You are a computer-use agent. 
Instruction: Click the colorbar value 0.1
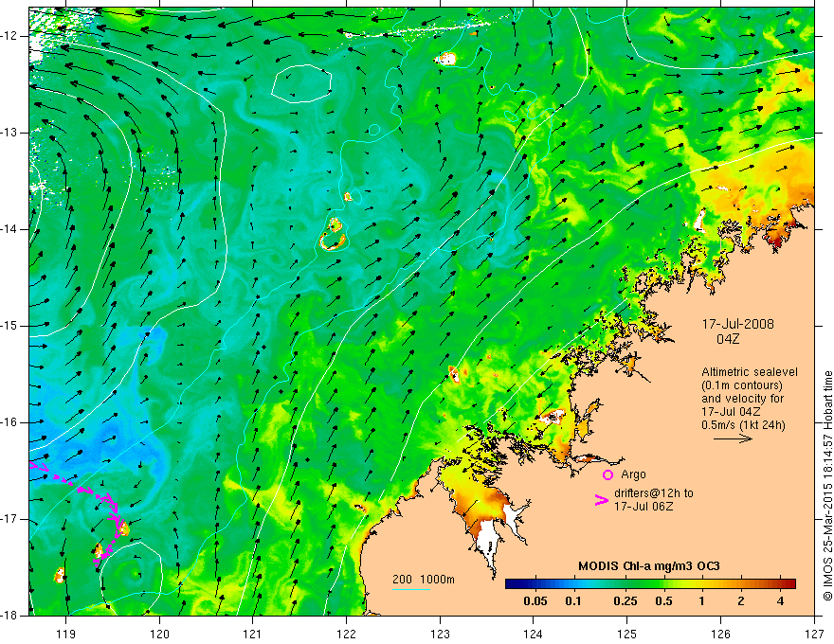pyautogui.click(x=572, y=601)
